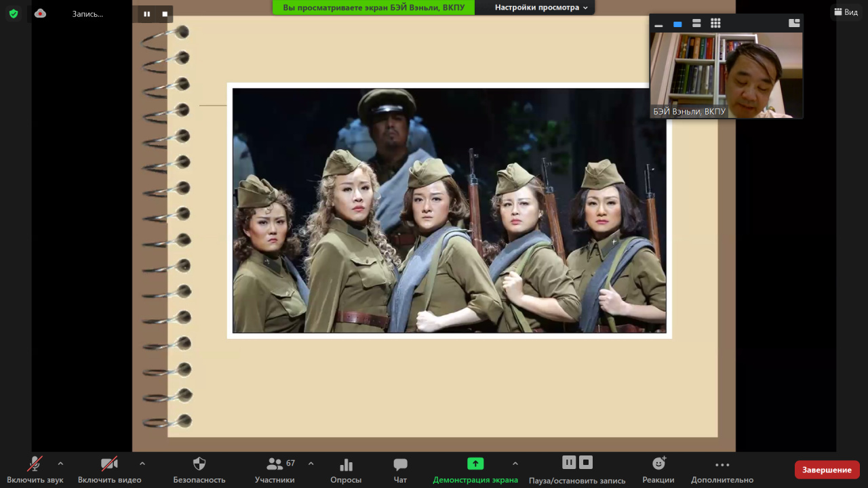Click the green encryption shield icon
This screenshot has height=488, width=868.
tap(14, 13)
